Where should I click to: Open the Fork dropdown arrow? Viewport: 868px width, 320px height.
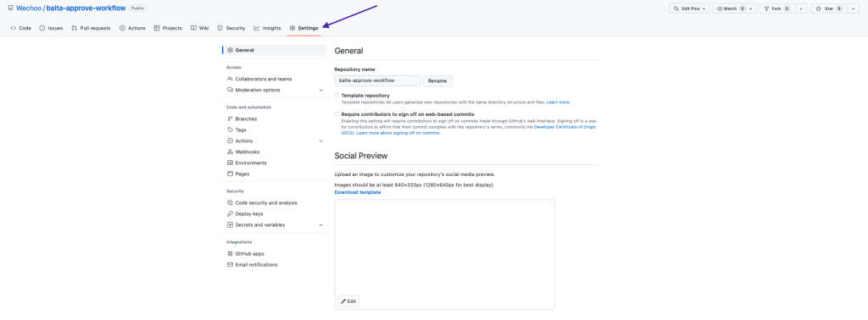tap(802, 8)
